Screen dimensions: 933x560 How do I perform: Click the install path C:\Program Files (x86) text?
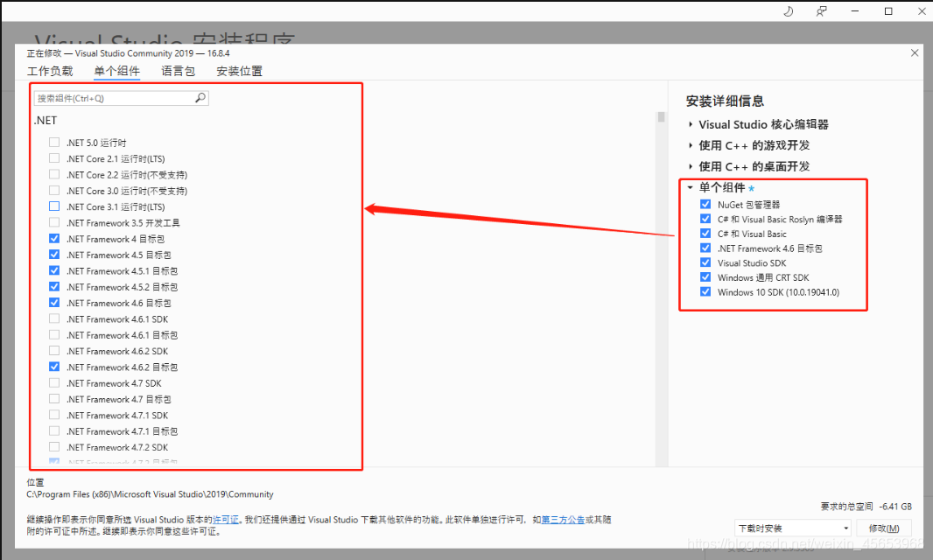(x=150, y=494)
